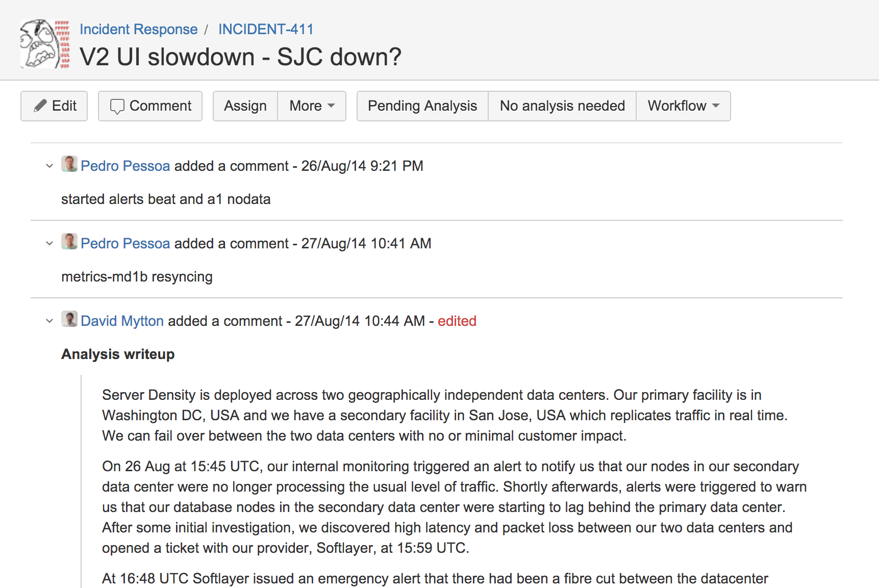Click the speech bubble icon on Comment

coord(117,106)
